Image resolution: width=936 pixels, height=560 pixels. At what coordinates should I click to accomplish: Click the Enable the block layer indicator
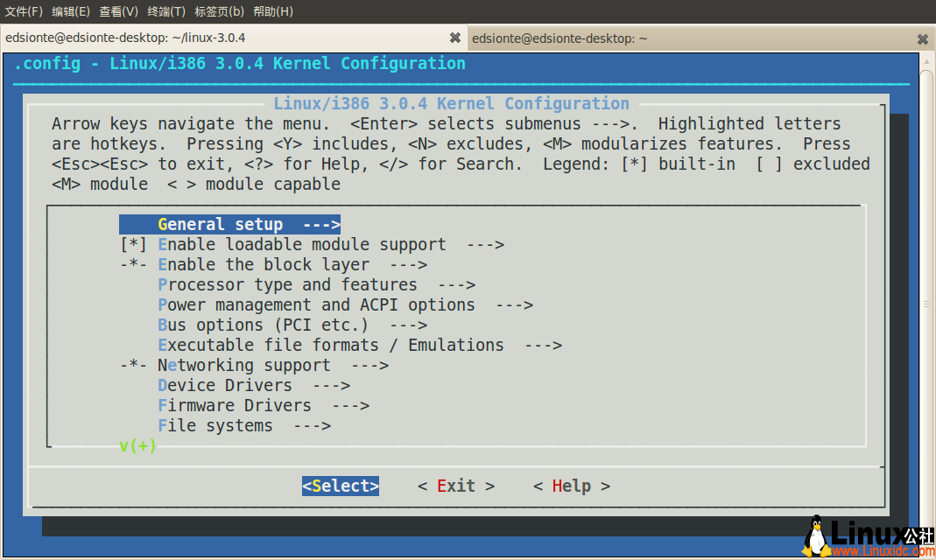(x=133, y=265)
